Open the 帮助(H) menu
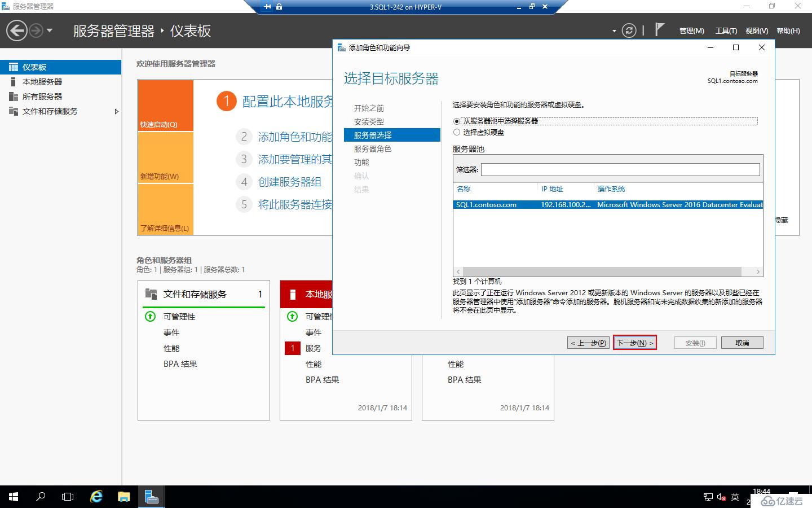The height and width of the screenshot is (508, 812). (x=788, y=31)
